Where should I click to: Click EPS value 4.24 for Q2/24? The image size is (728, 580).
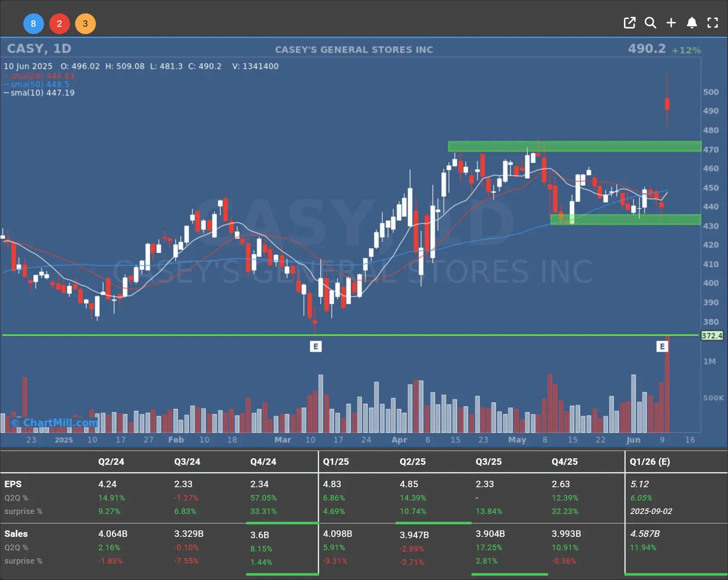(x=107, y=484)
